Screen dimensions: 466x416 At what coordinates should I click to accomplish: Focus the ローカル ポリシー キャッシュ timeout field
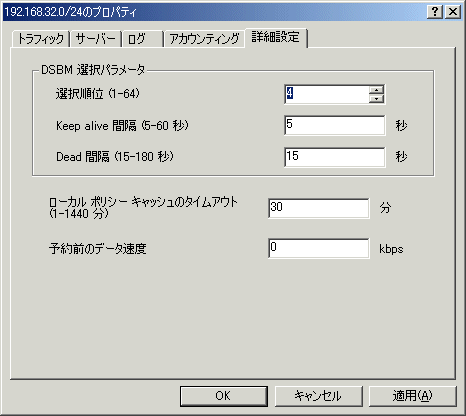319,208
